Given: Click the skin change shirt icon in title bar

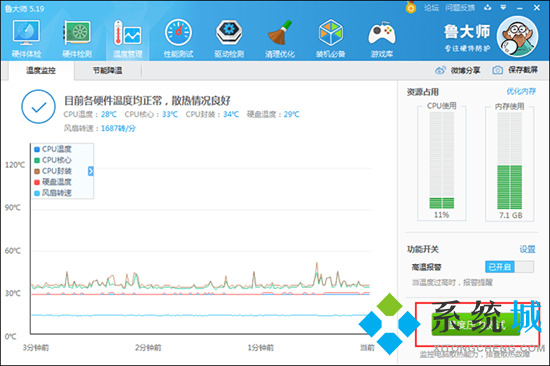Looking at the screenshot, I should (488, 7).
